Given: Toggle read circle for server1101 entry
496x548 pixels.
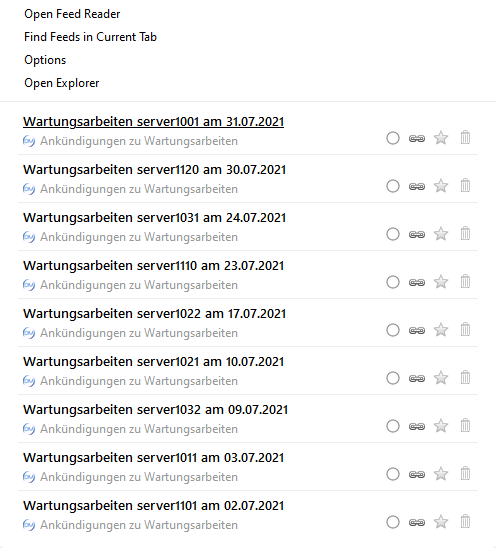Looking at the screenshot, I should (x=393, y=522).
